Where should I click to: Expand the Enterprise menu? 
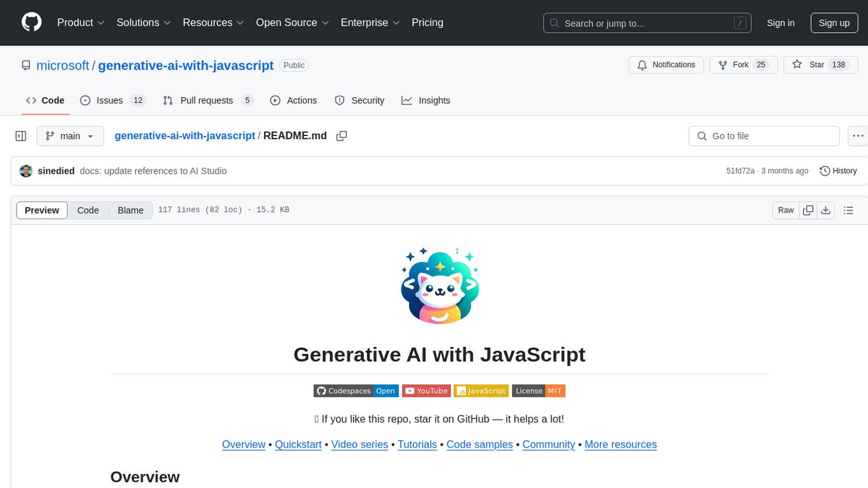370,22
